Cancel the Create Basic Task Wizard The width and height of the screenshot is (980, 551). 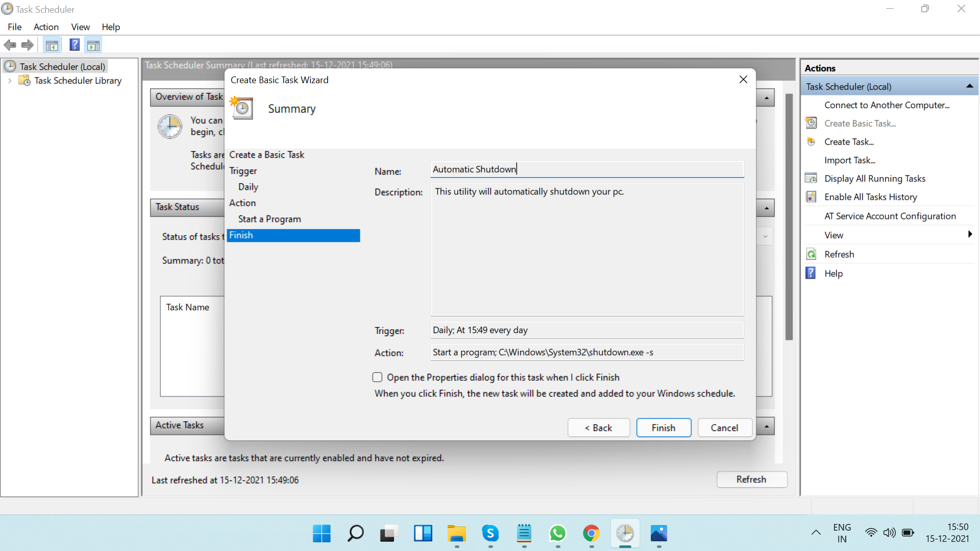tap(724, 428)
